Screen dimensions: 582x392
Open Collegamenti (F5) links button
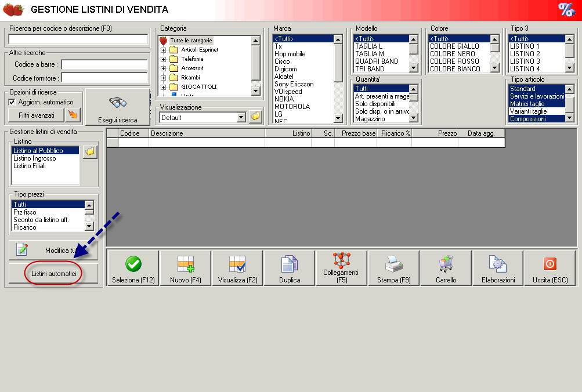(x=342, y=268)
